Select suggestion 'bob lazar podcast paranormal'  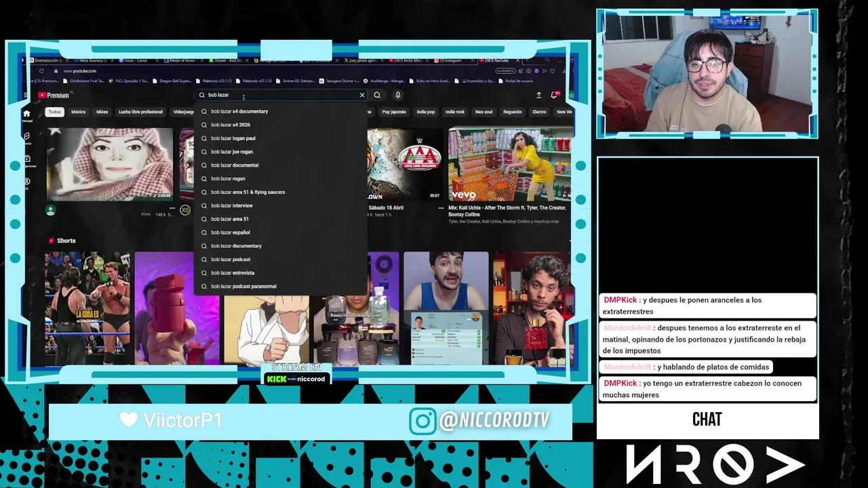coord(280,286)
